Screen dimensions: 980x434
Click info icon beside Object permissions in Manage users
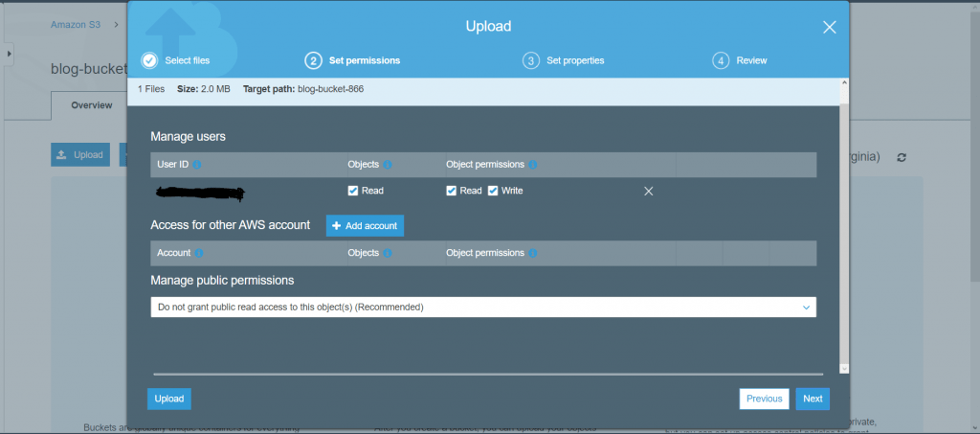pos(533,165)
